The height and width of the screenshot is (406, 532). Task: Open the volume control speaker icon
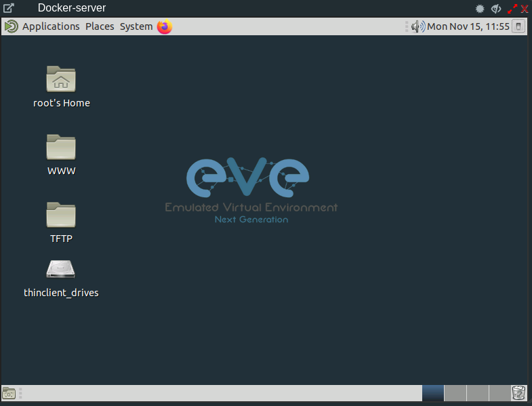[x=418, y=26]
